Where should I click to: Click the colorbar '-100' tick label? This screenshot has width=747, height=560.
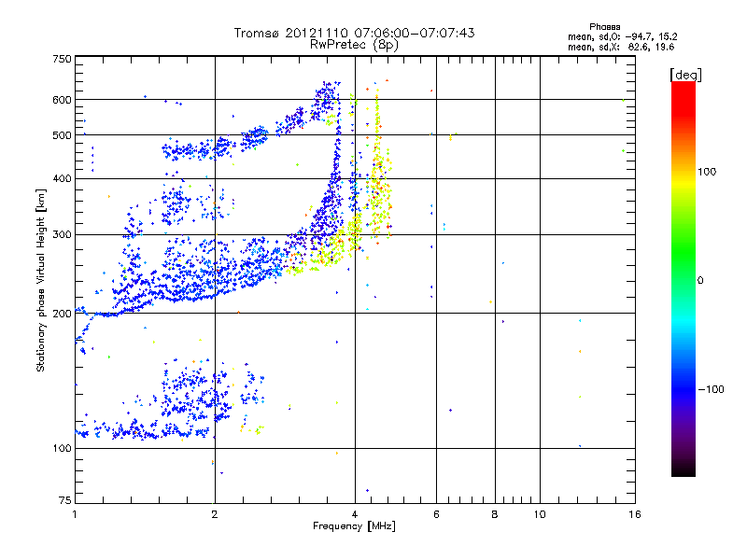click(711, 389)
